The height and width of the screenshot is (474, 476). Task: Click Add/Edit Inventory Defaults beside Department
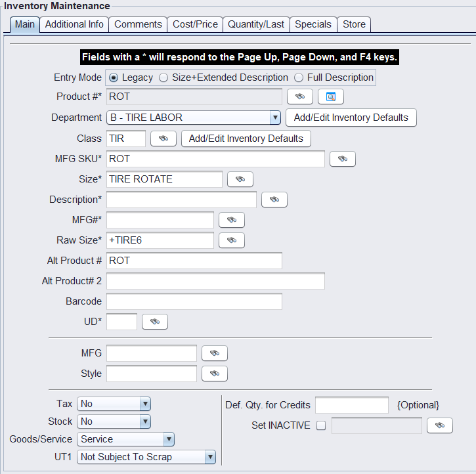pos(351,118)
